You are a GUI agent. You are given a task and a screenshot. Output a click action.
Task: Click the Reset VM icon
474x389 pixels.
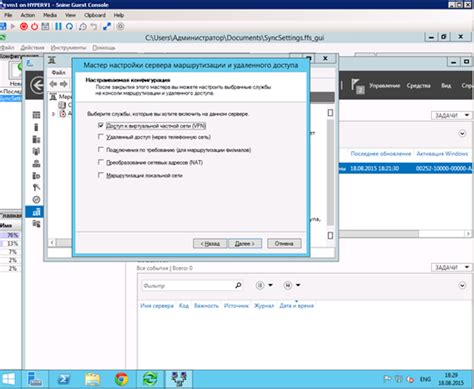tap(69, 26)
